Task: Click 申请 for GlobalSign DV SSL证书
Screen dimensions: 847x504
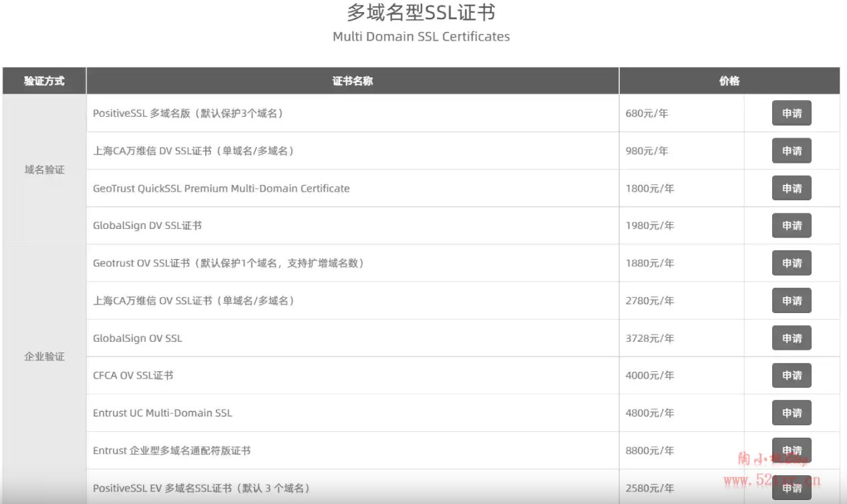Action: click(x=792, y=226)
